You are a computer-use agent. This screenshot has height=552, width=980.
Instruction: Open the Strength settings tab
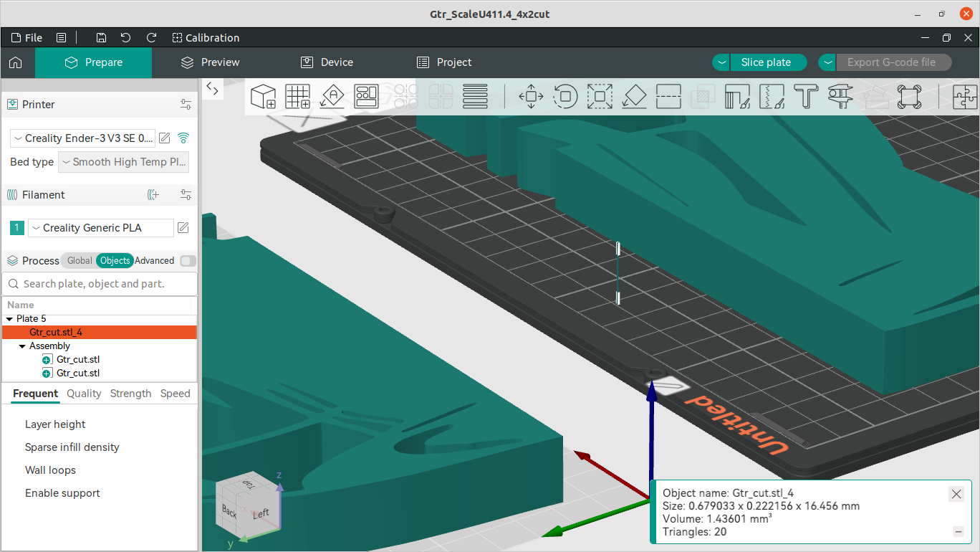point(130,394)
